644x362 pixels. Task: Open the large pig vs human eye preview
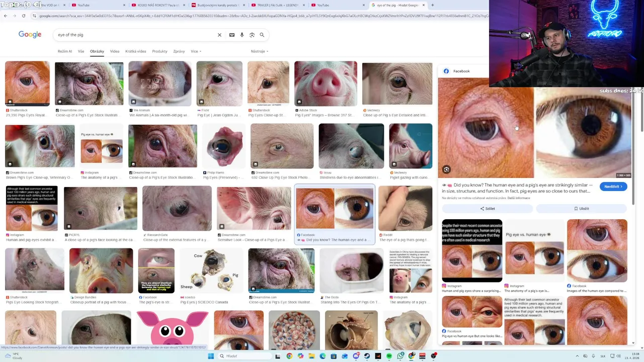534,128
